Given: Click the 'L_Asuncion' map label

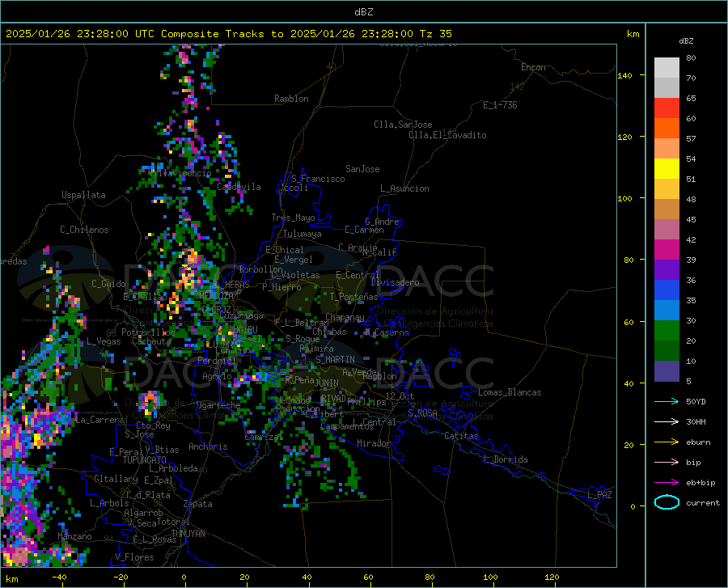Looking at the screenshot, I should click(404, 188).
